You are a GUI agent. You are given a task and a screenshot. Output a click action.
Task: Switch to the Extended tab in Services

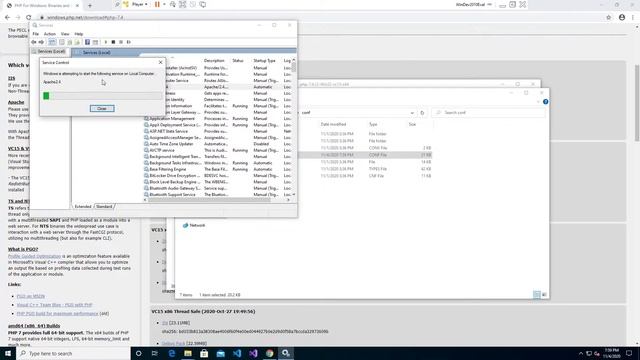[x=83, y=207]
